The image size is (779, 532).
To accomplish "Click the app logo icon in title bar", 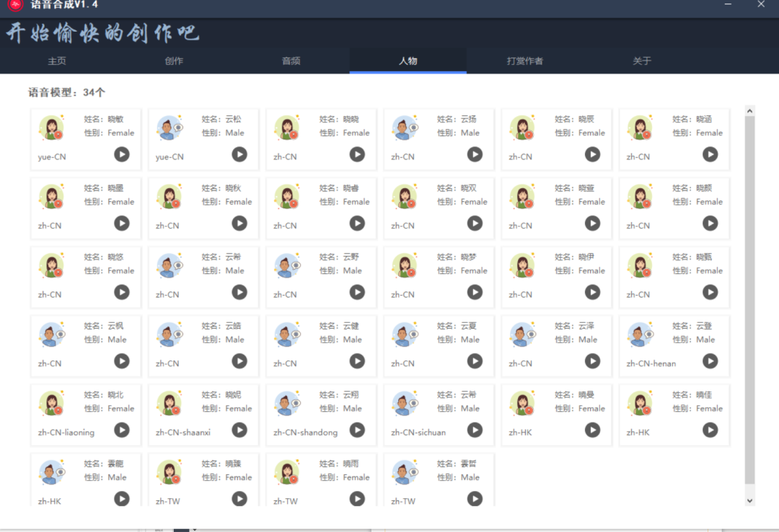I will (15, 5).
